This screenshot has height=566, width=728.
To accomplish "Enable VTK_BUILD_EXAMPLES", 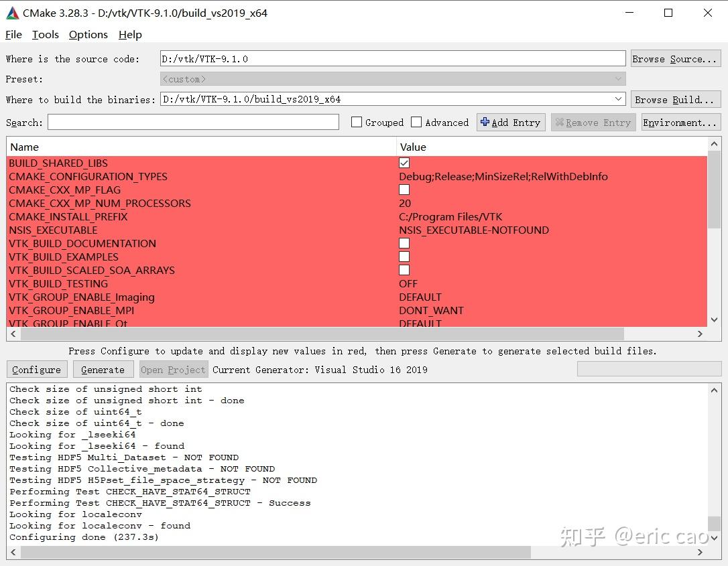I will pyautogui.click(x=404, y=257).
